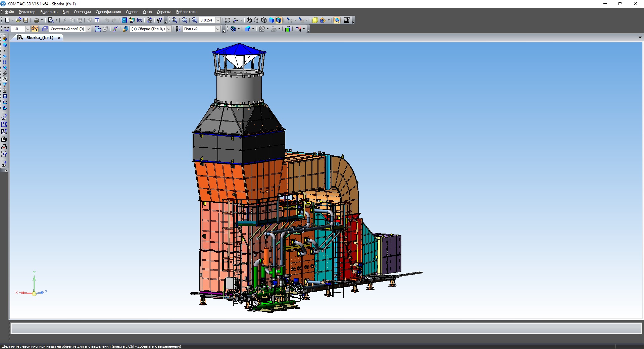Toggle wireframe display mode
Screen dimensions: 644x349
[x=249, y=20]
